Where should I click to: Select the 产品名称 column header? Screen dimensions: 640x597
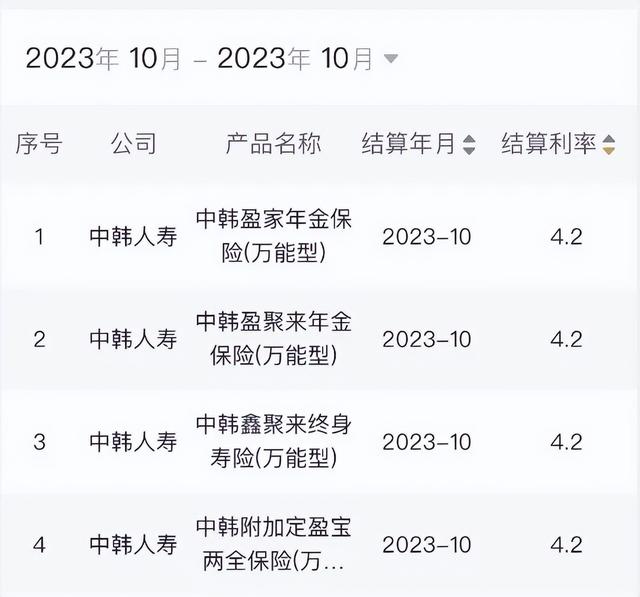(x=273, y=144)
